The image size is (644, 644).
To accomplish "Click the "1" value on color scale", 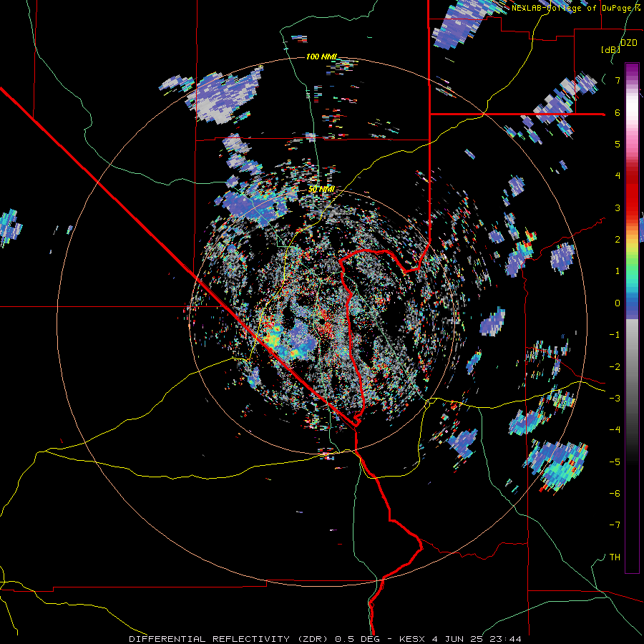I will (x=618, y=271).
